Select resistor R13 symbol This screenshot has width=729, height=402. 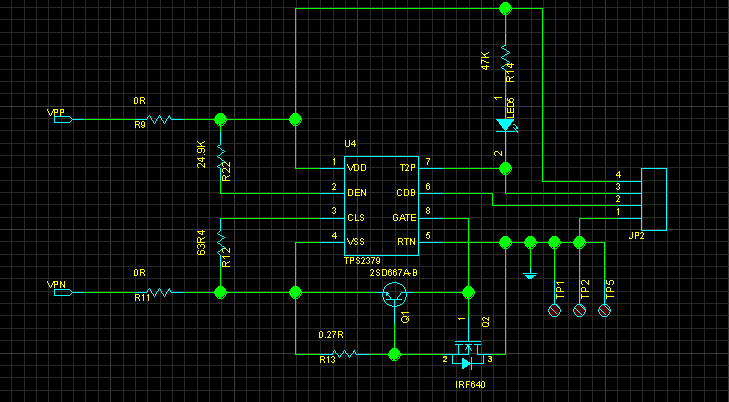click(x=344, y=354)
